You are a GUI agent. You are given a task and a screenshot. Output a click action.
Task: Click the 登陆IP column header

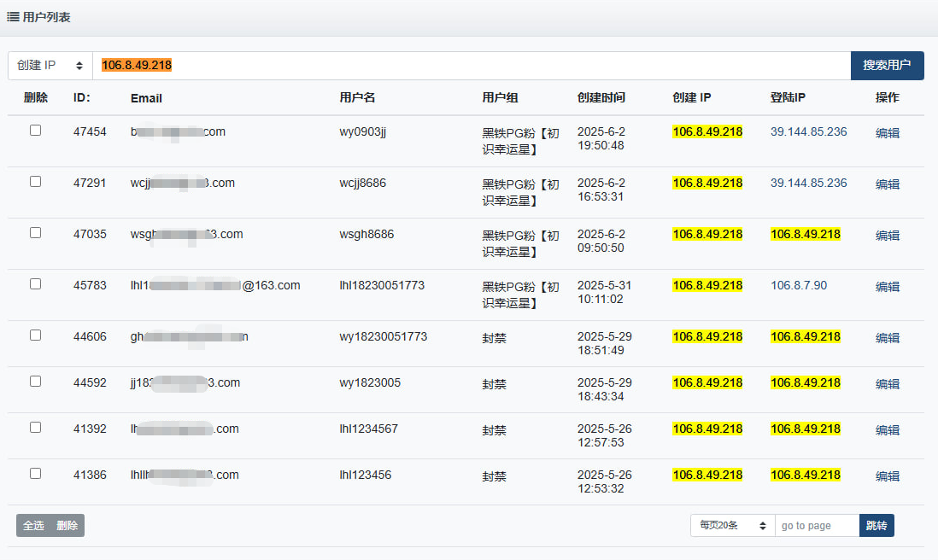788,97
